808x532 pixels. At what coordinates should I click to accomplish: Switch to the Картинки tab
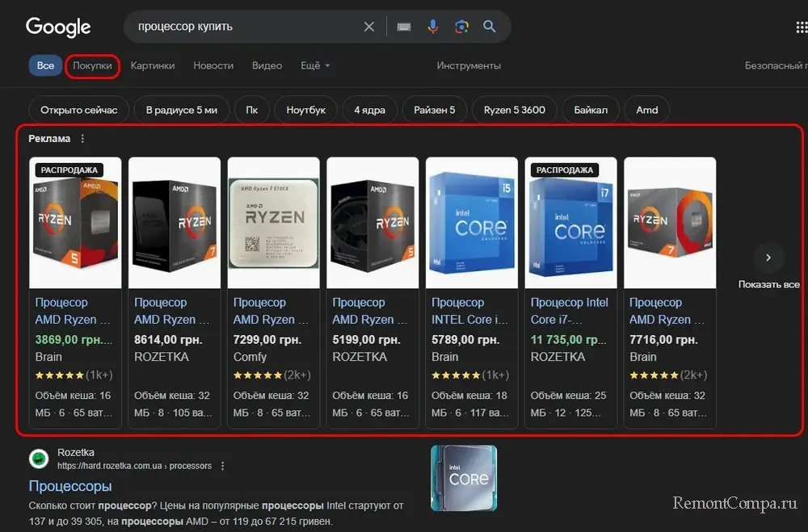point(153,65)
